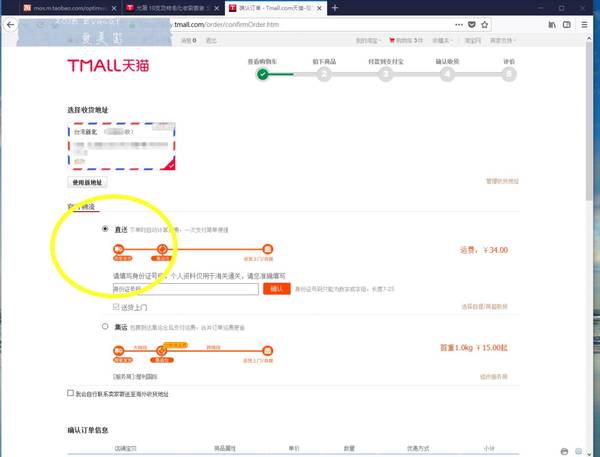Click the ID number input field
Viewport: 600px width, 457px height.
186,289
